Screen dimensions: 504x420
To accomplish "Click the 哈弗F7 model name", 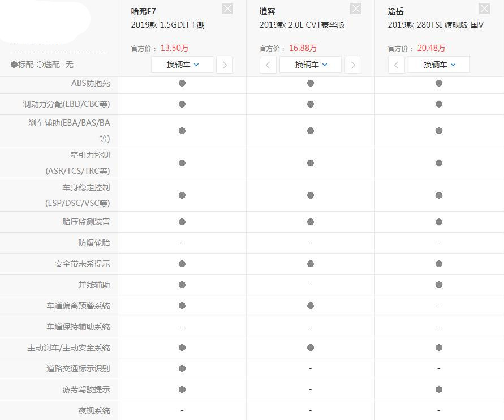I will (x=143, y=11).
